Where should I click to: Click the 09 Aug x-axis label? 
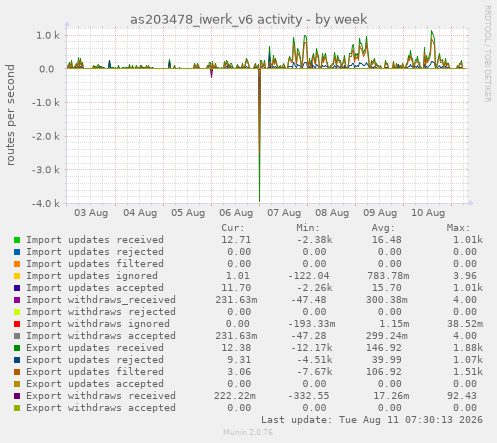[x=380, y=213]
